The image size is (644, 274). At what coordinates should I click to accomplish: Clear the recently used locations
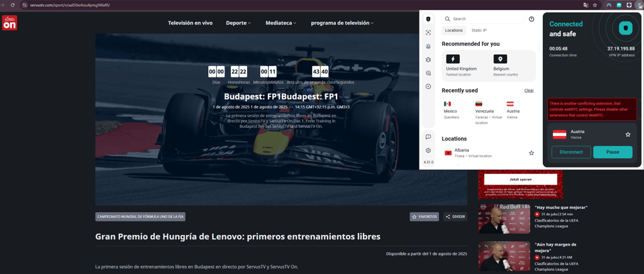(x=529, y=91)
